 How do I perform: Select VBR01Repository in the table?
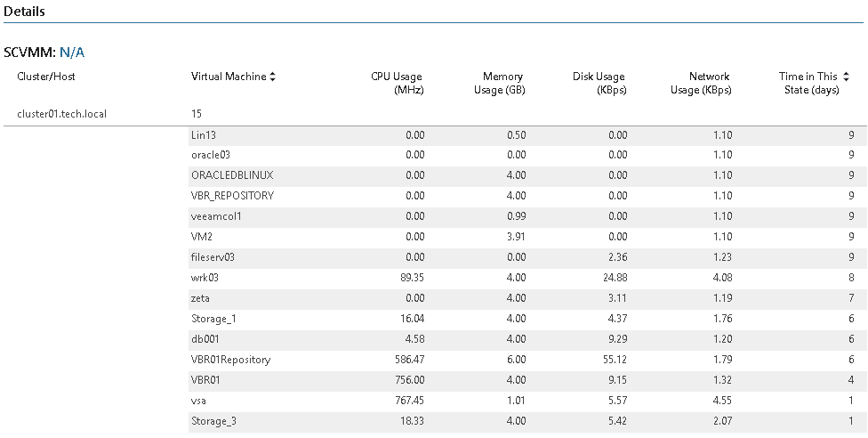pos(231,360)
